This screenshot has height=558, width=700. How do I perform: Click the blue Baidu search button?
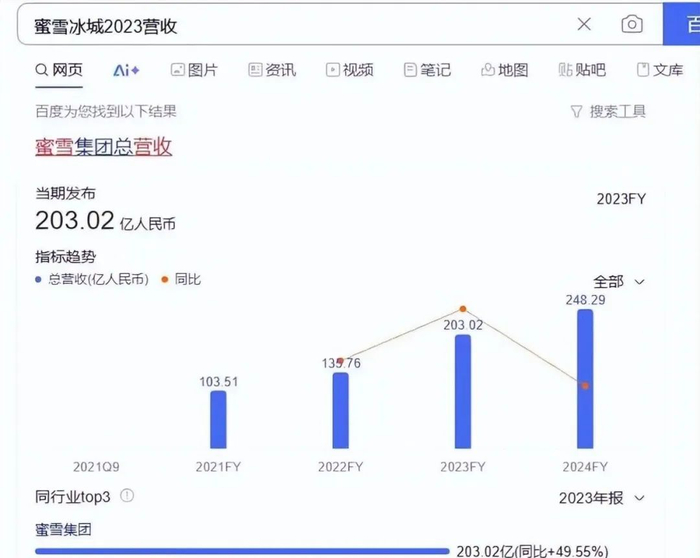click(x=681, y=24)
